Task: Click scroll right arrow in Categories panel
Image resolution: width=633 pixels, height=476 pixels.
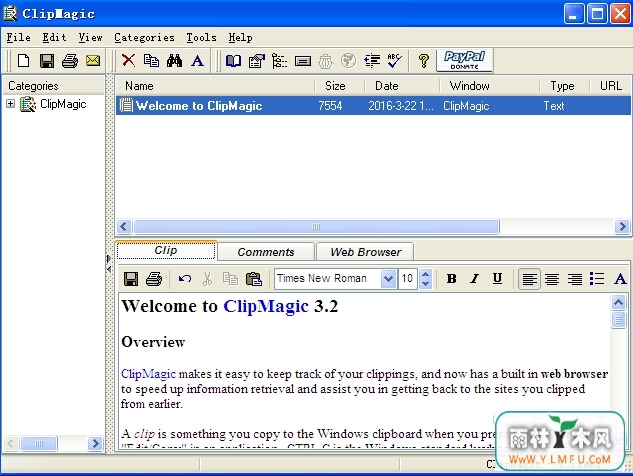Action: (x=95, y=444)
